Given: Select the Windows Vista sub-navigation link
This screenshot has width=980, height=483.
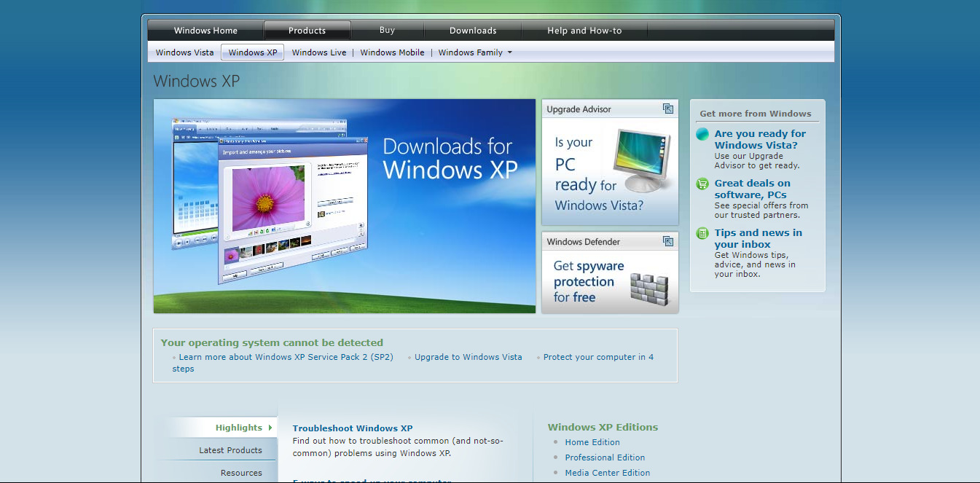Looking at the screenshot, I should [x=185, y=52].
